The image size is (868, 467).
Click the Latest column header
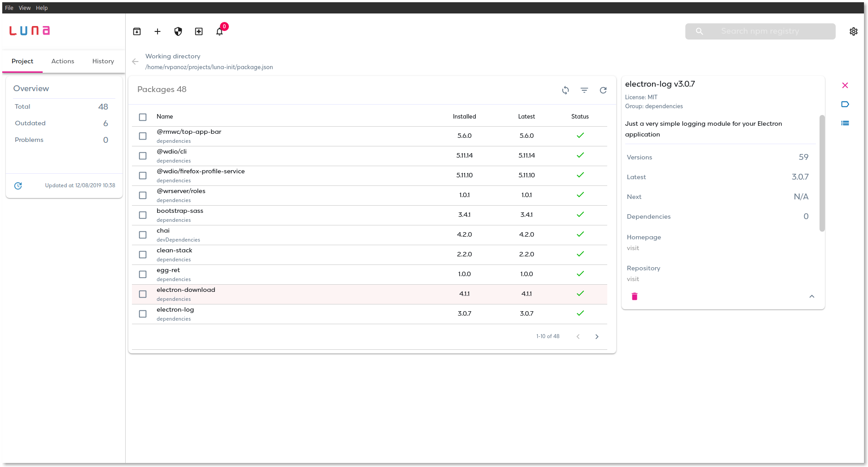[x=526, y=117]
